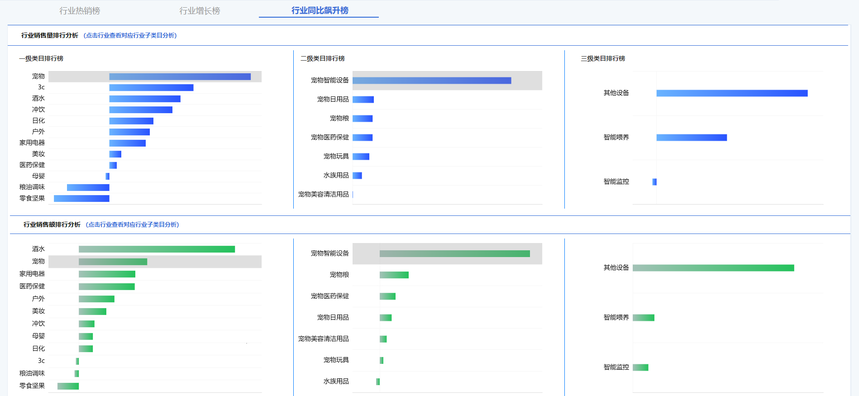Click 粮油调味 label in green amount chart

pyautogui.click(x=32, y=373)
